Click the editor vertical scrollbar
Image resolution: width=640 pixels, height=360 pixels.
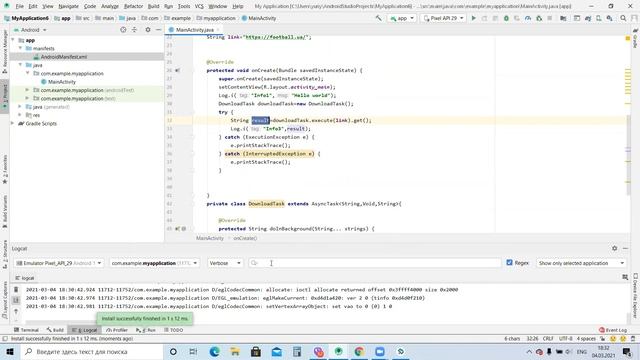click(x=628, y=155)
